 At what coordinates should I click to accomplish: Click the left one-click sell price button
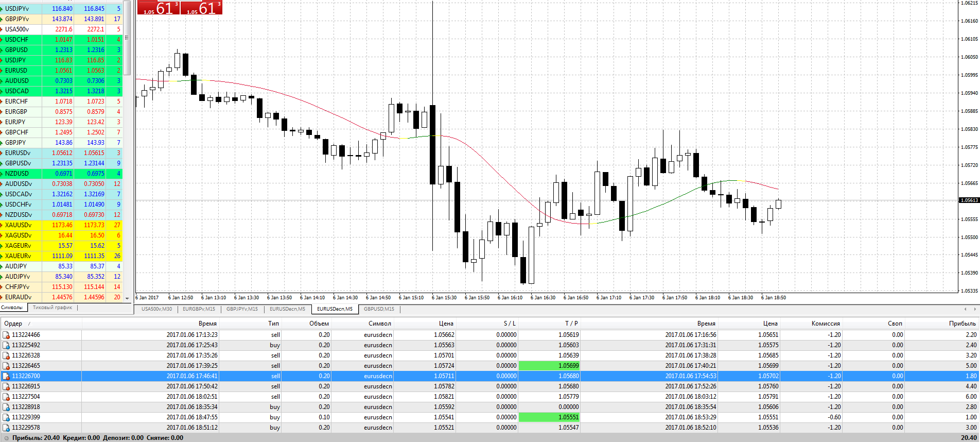(x=159, y=7)
